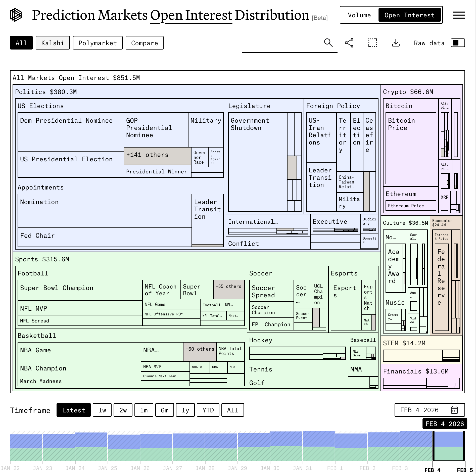
Task: Click the NFL Coach of Year tile
Action: pos(162,290)
